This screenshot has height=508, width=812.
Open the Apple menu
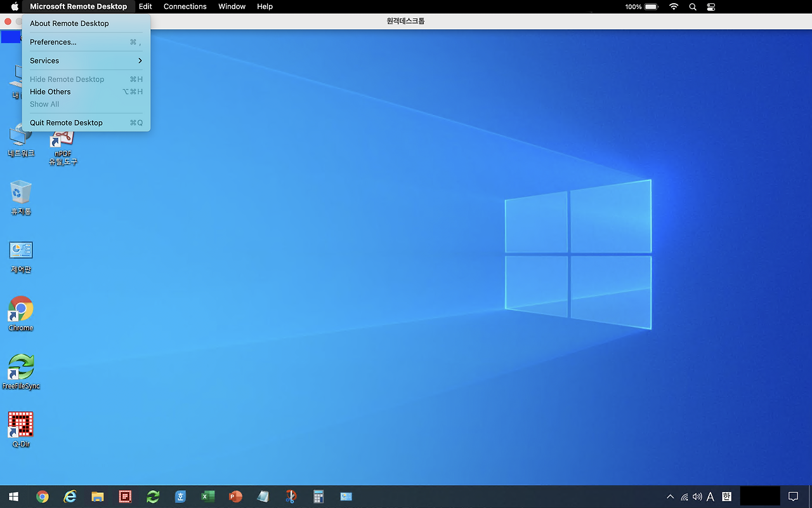(15, 6)
